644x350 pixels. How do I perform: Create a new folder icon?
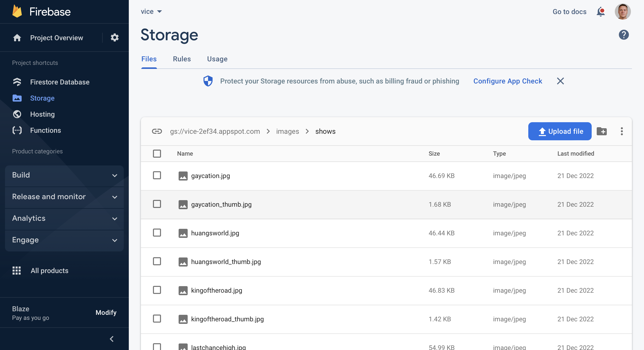point(602,131)
